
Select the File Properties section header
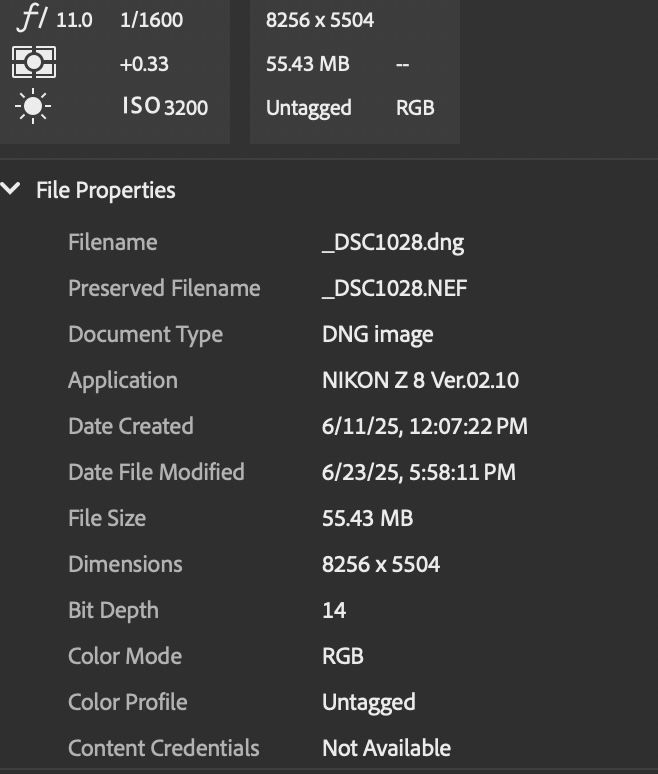click(x=105, y=190)
